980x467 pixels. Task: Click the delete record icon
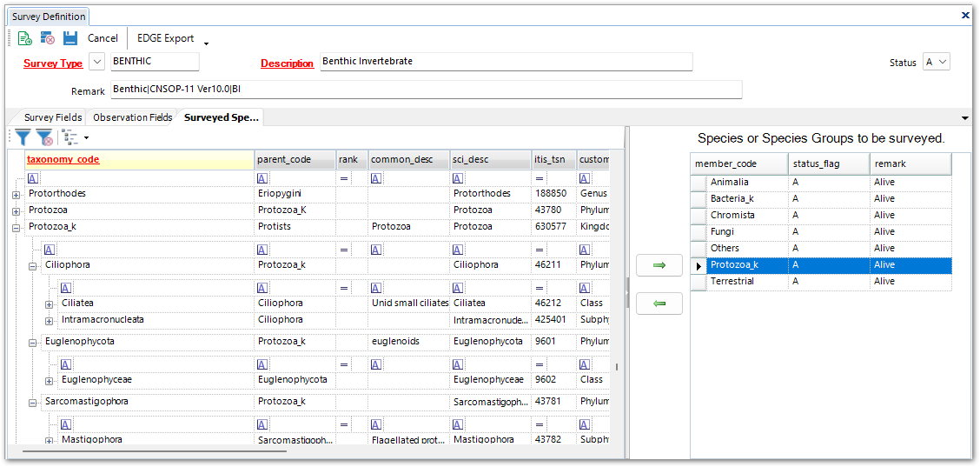pyautogui.click(x=48, y=38)
